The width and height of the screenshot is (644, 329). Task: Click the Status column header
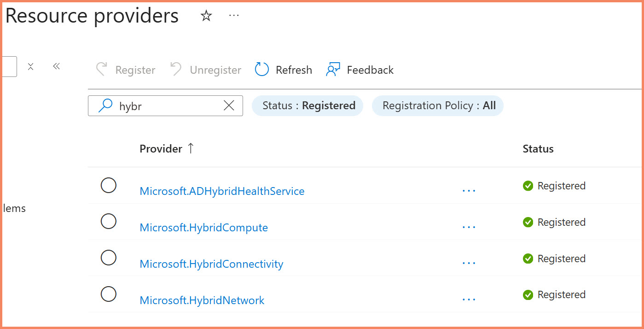coord(538,149)
